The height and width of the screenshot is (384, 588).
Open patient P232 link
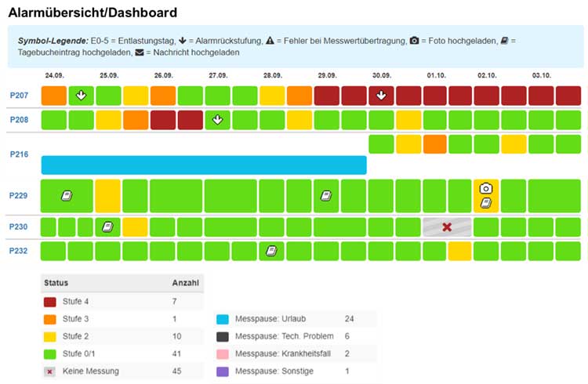click(20, 251)
